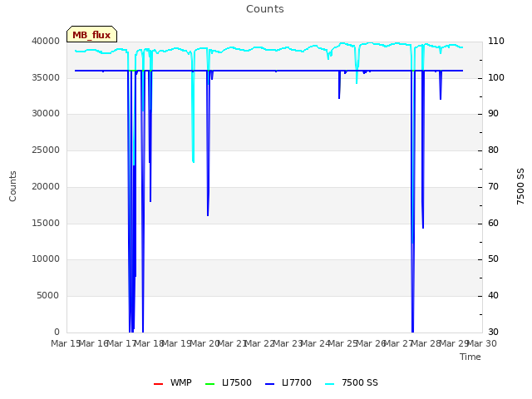
Task: Click the Mar 26 date label
Action: pyautogui.click(x=372, y=344)
